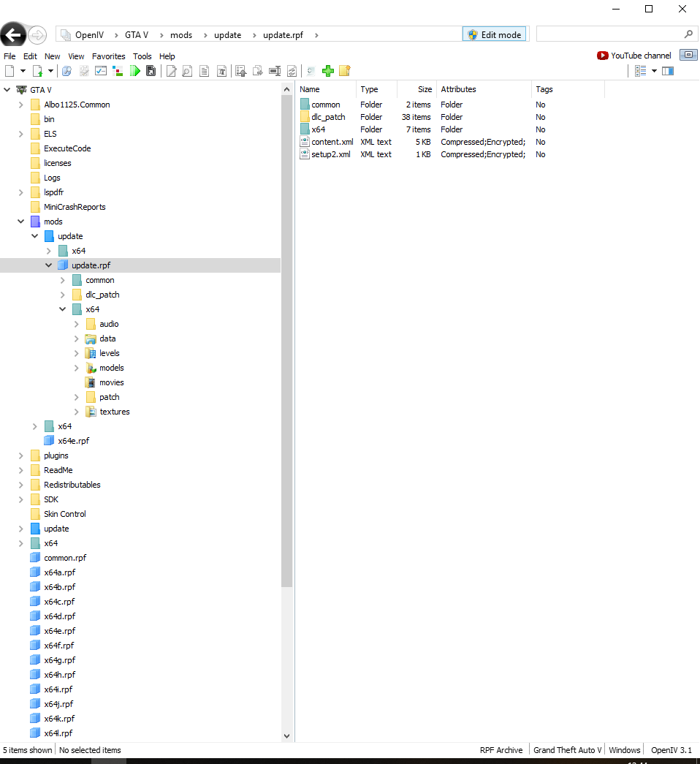Screen dimensions: 700x764
Task: Click the green play arrow toolbar icon
Action: coord(135,71)
